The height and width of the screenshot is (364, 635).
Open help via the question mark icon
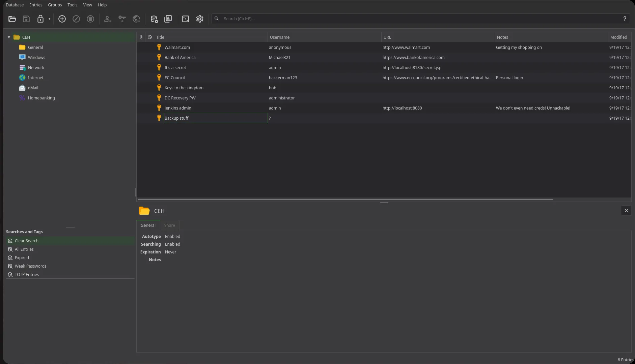625,19
